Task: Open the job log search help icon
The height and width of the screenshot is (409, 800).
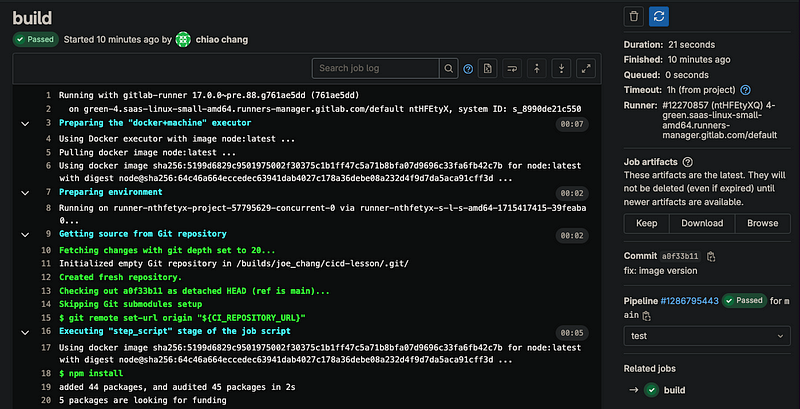Action: click(468, 69)
